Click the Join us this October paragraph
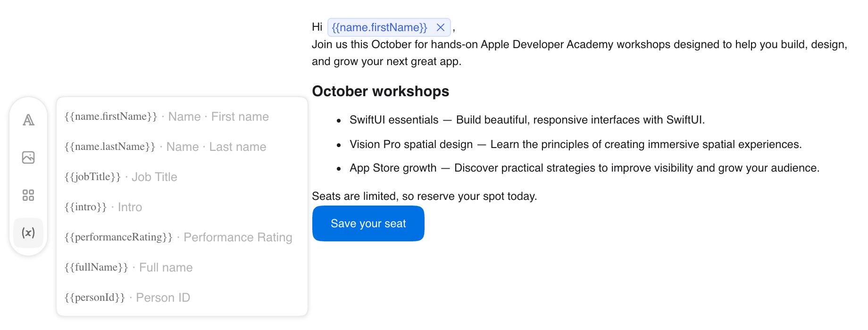The height and width of the screenshot is (330, 868). [x=580, y=53]
